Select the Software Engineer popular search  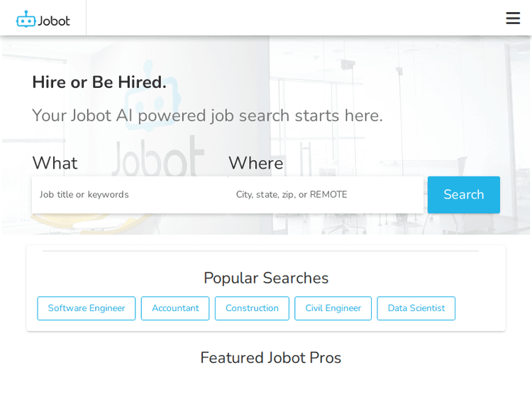pyautogui.click(x=87, y=308)
